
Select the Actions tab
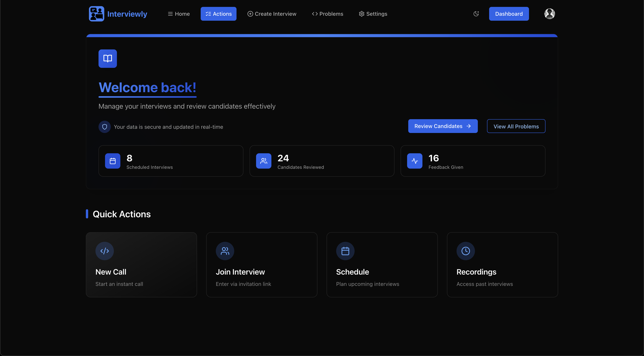(219, 14)
